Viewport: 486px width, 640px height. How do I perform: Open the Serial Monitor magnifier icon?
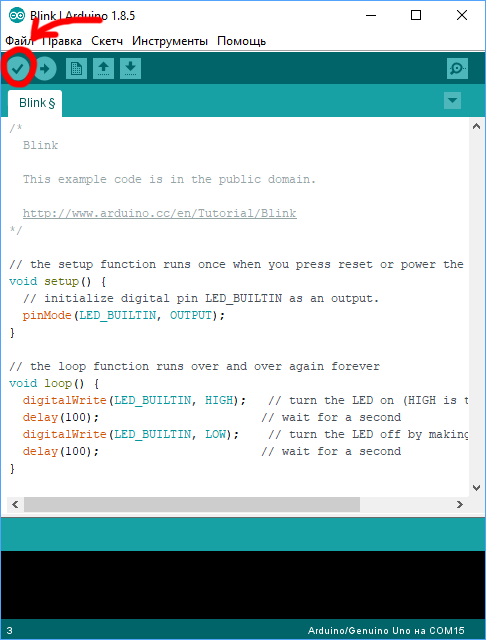coord(457,69)
